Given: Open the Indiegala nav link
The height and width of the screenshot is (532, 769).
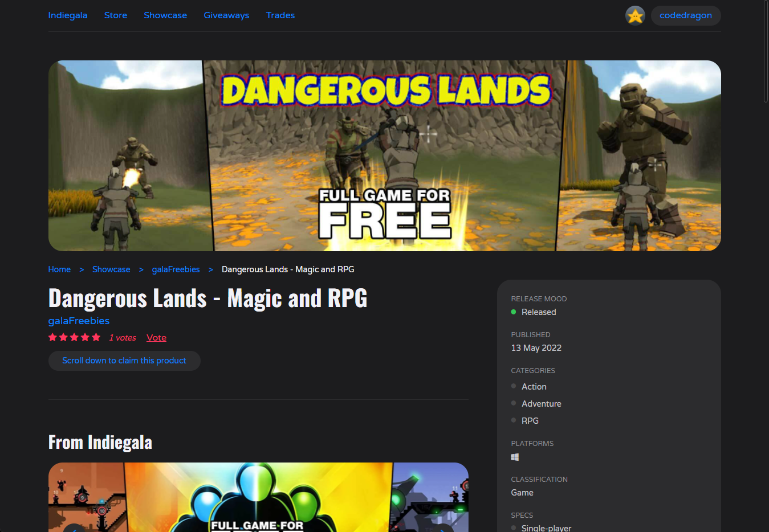Looking at the screenshot, I should [x=68, y=15].
